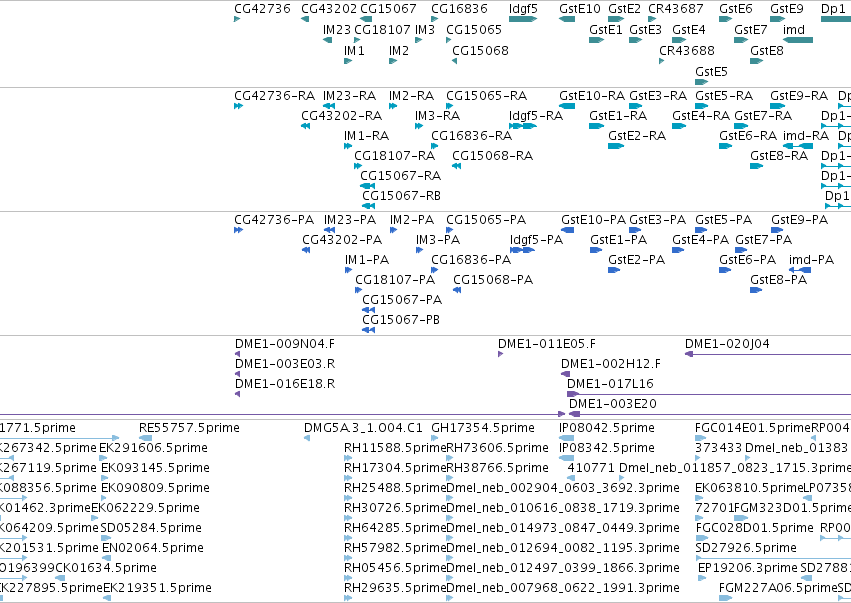
Task: Click transcript CG15065-RA
Action: click(486, 96)
